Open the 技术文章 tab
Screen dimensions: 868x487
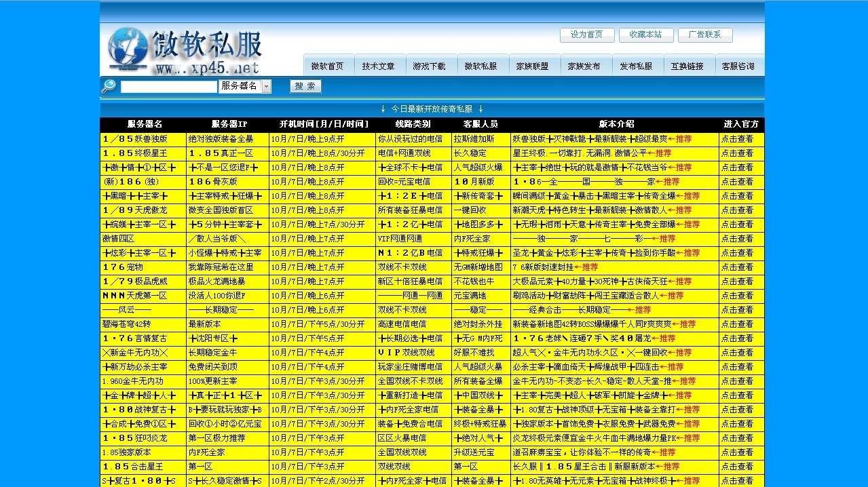click(379, 65)
